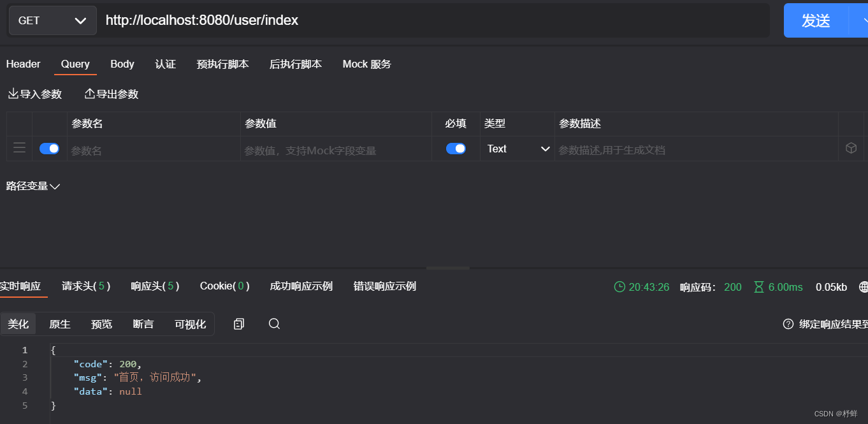Screen dimensions: 868x424
Task: Click the null value in the response
Action: [131, 391]
